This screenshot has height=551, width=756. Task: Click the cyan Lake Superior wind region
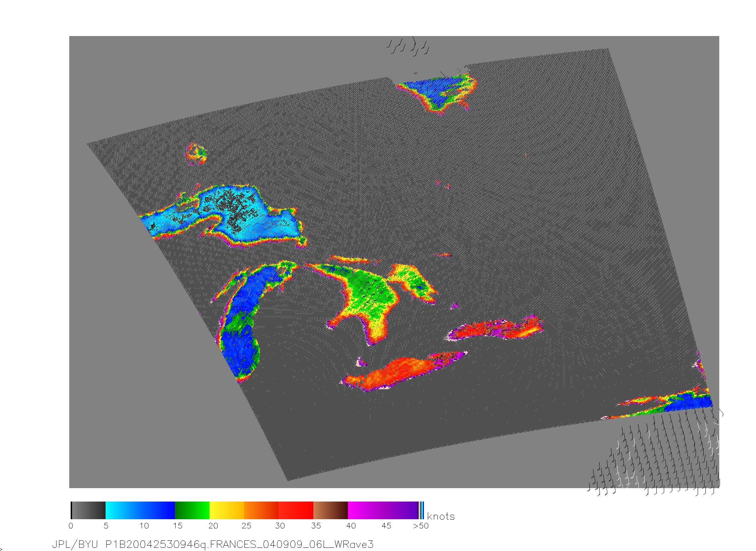pos(226,215)
